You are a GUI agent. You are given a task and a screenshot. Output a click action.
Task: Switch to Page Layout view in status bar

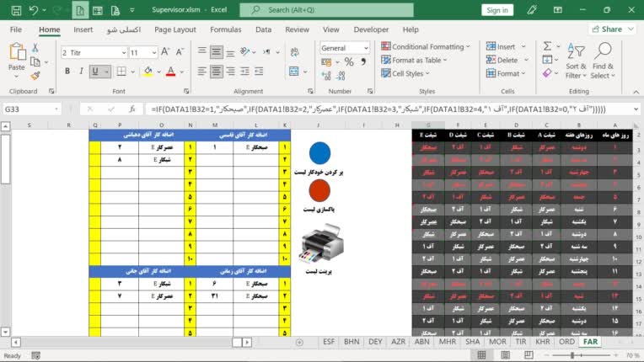click(x=505, y=355)
